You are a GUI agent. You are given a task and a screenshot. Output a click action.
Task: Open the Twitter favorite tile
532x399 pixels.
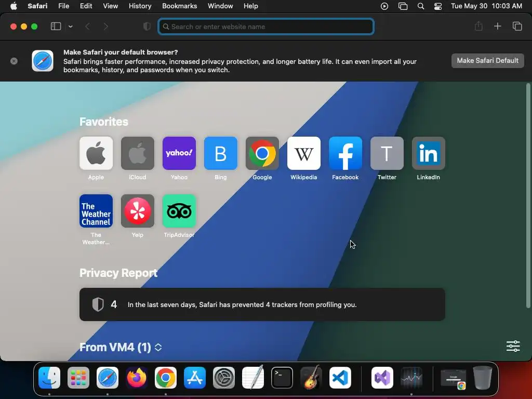[387, 153]
